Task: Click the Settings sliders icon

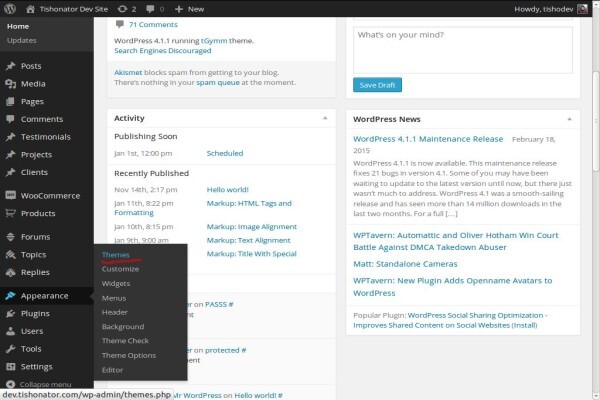Action: click(10, 367)
